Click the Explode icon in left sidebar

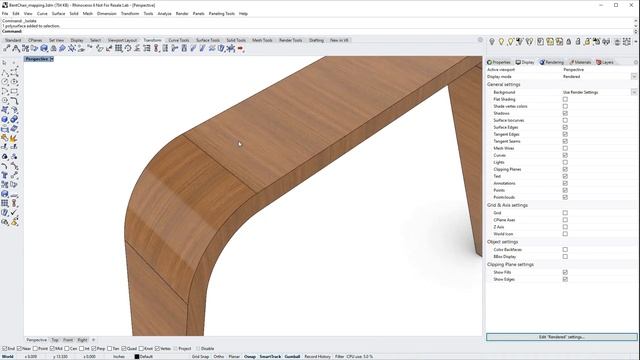click(x=13, y=138)
